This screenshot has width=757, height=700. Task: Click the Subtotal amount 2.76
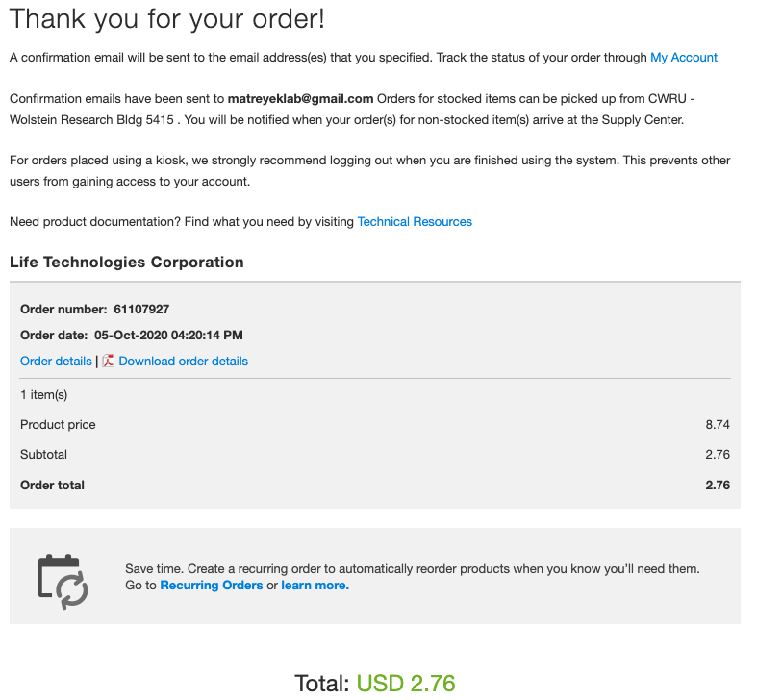tap(718, 455)
